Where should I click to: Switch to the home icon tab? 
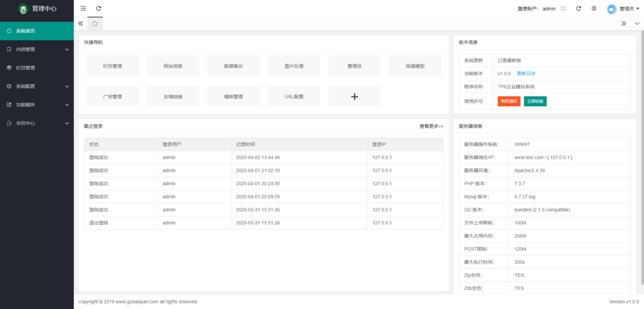[x=95, y=23]
